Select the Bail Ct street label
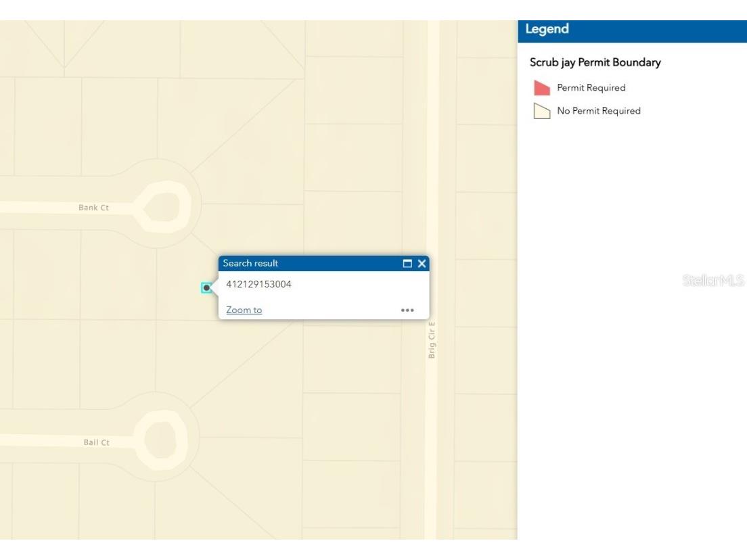Viewport: 747px width, 560px height. pos(96,442)
